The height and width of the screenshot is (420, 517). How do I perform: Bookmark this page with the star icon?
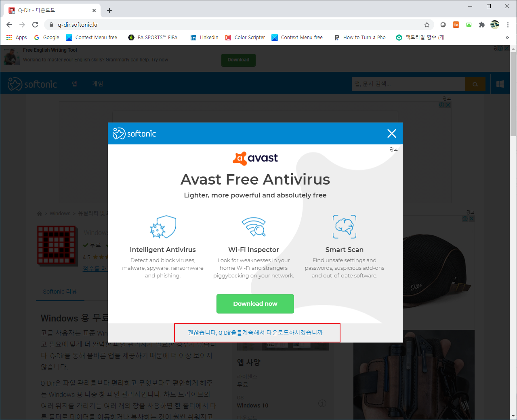click(x=427, y=25)
